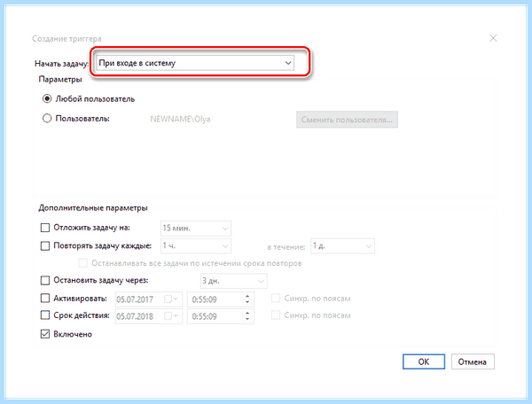Toggle 'Останавливать все задачи по истечении срока повторов'
532x404 pixels.
click(x=82, y=263)
